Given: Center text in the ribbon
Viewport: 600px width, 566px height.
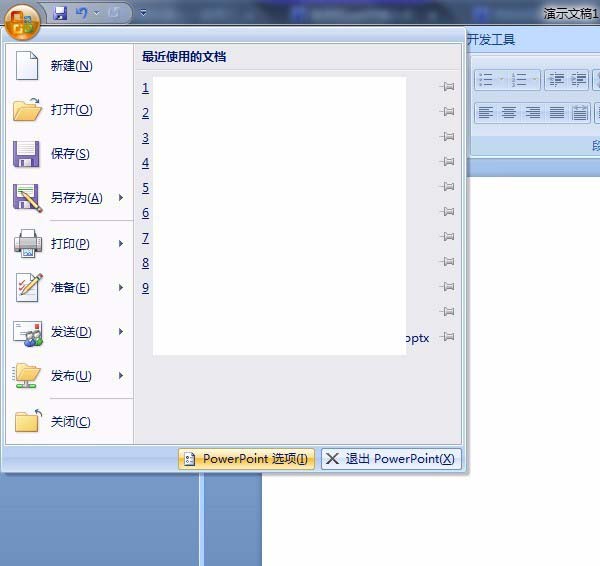Looking at the screenshot, I should pos(509,113).
